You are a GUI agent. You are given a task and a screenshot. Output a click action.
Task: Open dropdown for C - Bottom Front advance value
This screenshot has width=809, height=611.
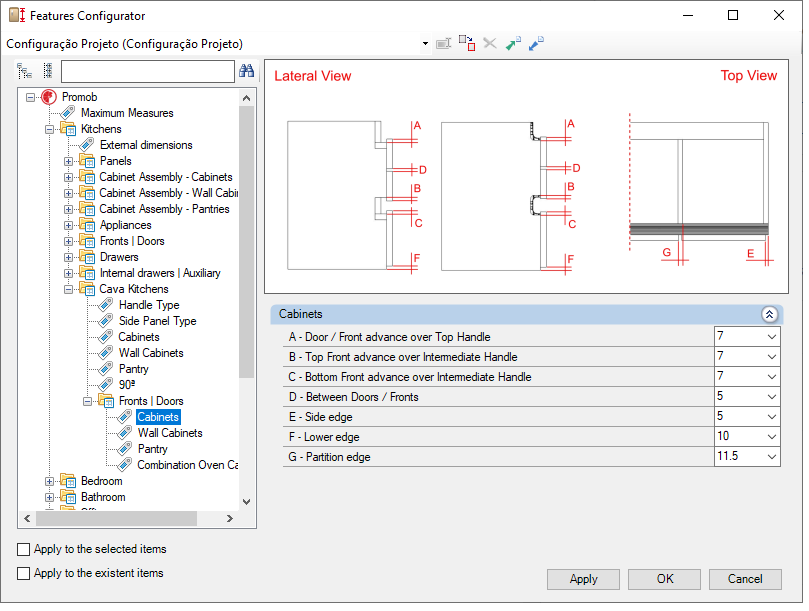[x=771, y=377]
